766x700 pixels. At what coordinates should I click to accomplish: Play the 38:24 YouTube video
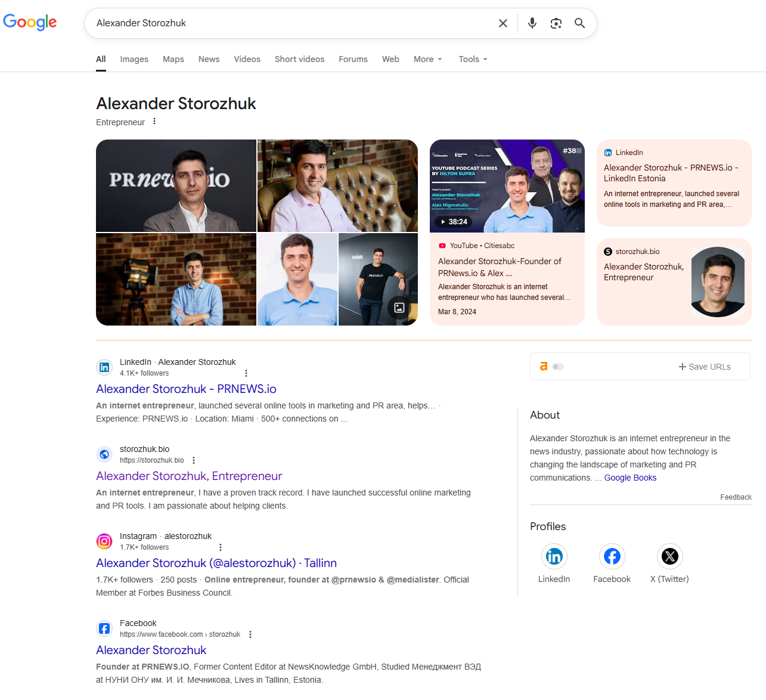click(454, 222)
